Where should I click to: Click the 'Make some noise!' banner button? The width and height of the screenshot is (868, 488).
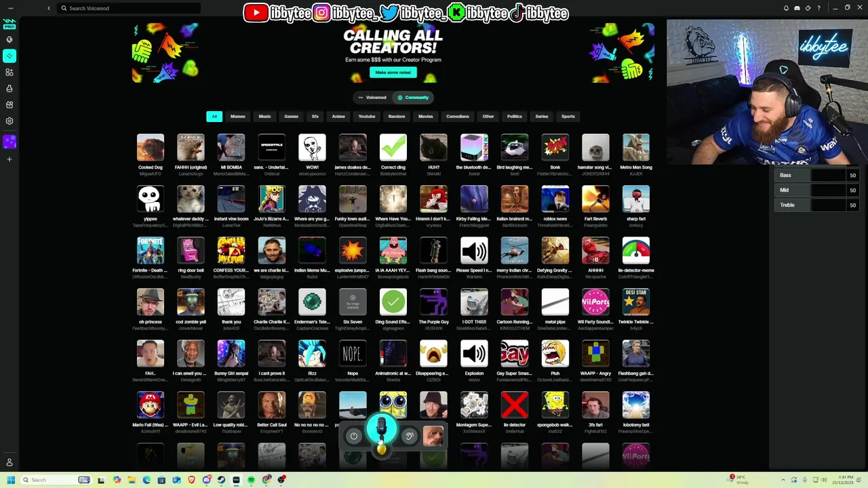(x=393, y=73)
